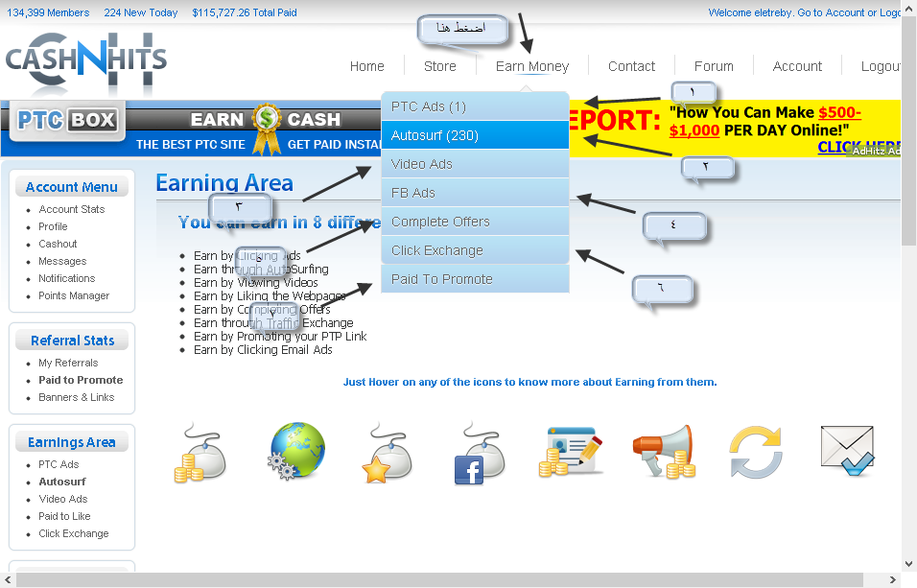Screen dimensions: 917x588
Task: Select Paid To Promote in the Earn Money dropdown
Action: (x=476, y=278)
